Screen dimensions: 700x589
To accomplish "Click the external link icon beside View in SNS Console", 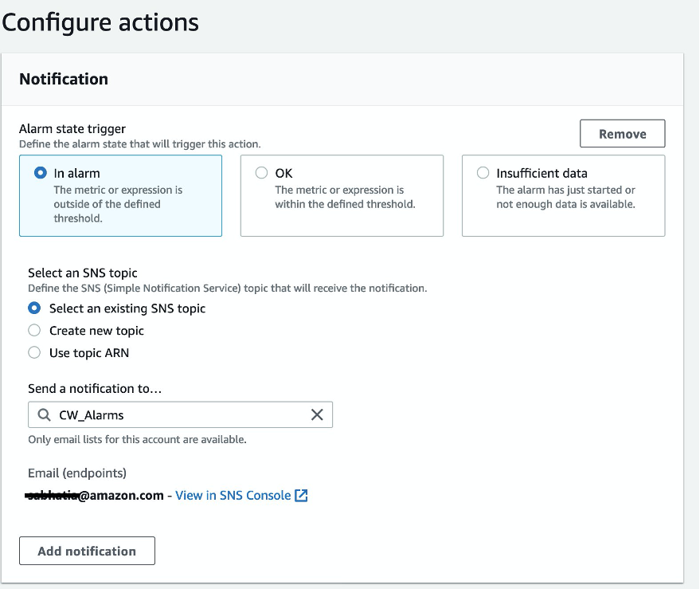I will [301, 495].
